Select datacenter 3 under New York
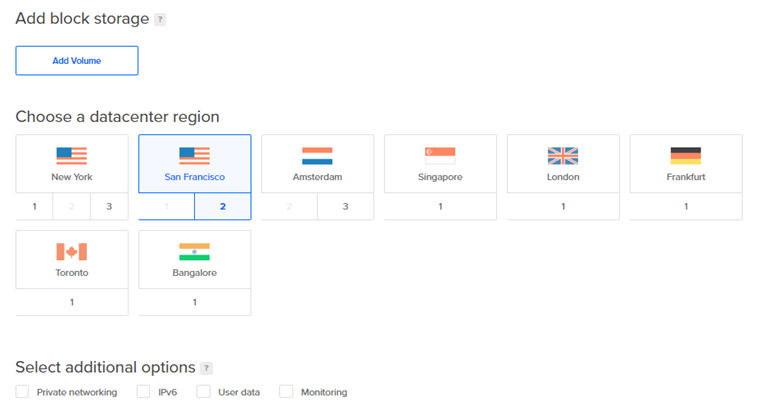The width and height of the screenshot is (778, 420). point(109,206)
